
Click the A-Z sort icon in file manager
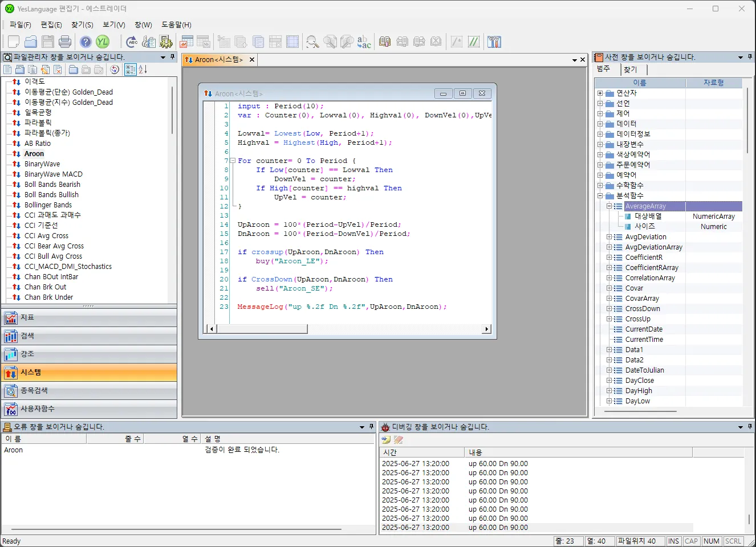(x=143, y=70)
